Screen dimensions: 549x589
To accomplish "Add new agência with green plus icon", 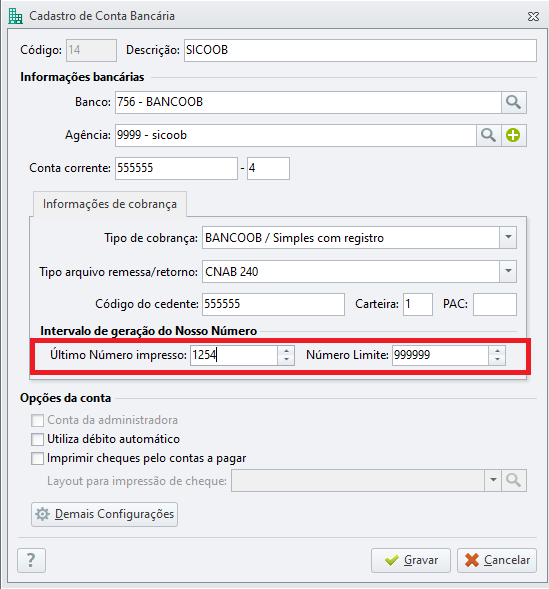I will click(513, 135).
